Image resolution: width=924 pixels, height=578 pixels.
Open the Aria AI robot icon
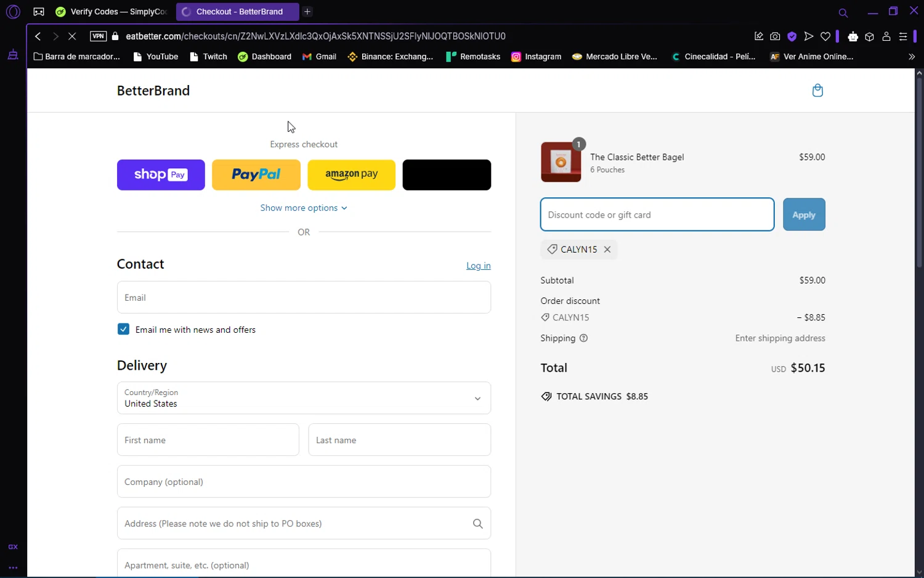click(x=853, y=36)
